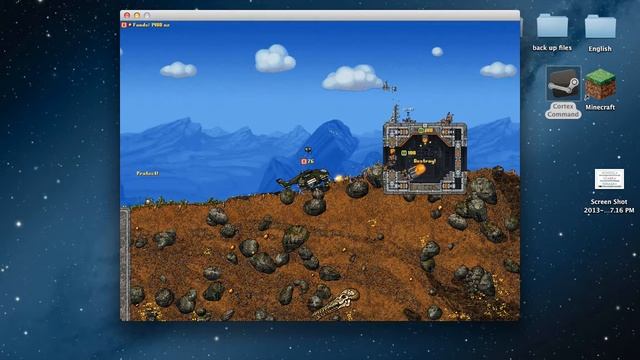Click the skull fossil buried in dirt

click(336, 303)
